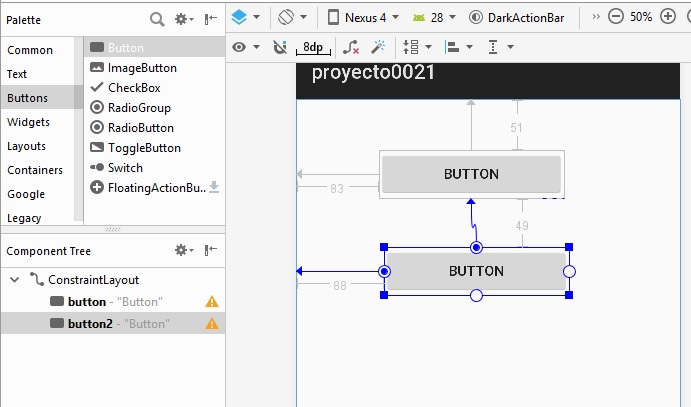The height and width of the screenshot is (407, 691).
Task: Click Infer Constraints magic wand icon
Action: [x=379, y=47]
